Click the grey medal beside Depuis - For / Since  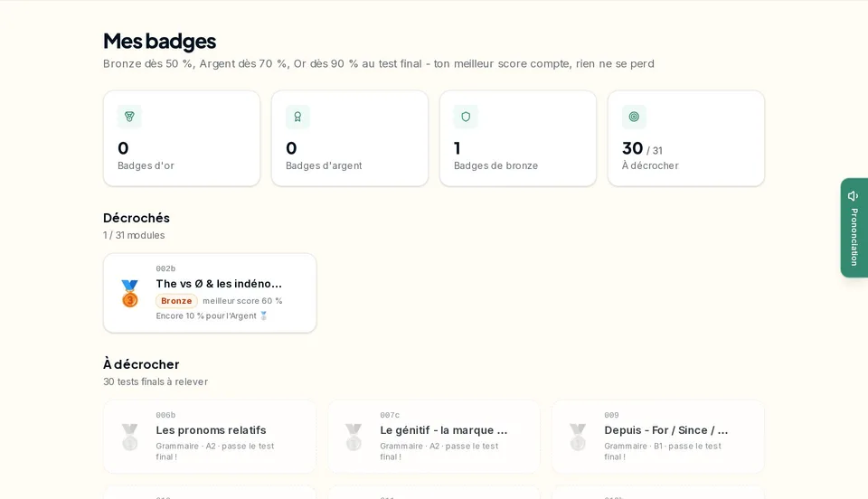[578, 437]
